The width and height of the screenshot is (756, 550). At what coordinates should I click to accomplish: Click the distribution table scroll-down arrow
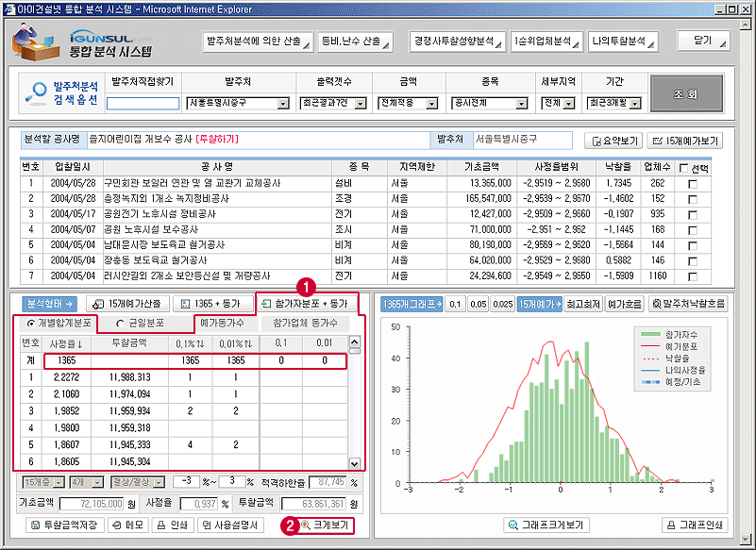354,464
